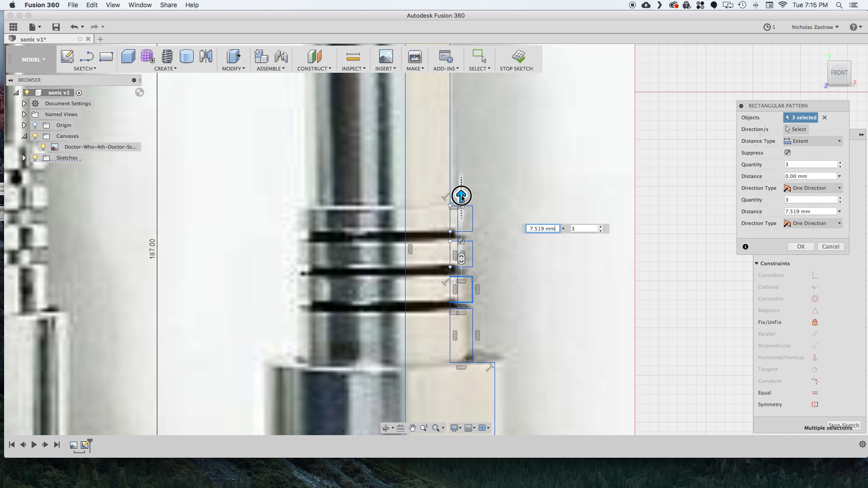Click Cancel to dismiss pattern dialog
Image resolution: width=868 pixels, height=488 pixels.
pyautogui.click(x=830, y=246)
